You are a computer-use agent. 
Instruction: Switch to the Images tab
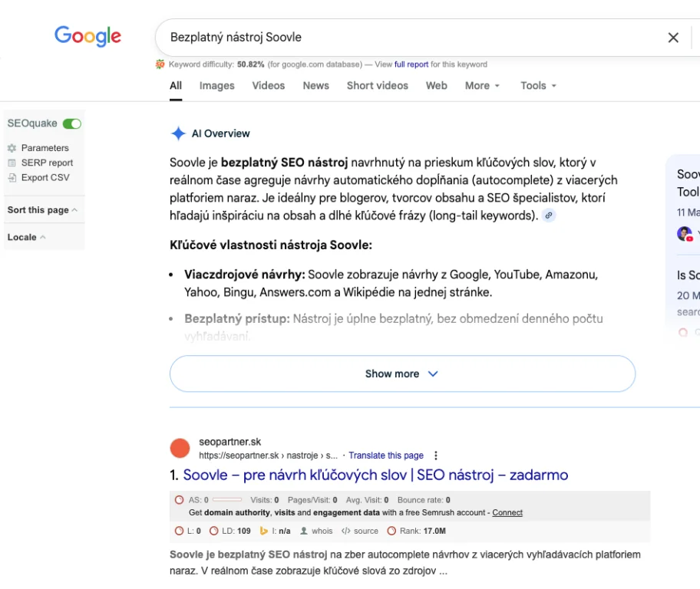tap(216, 86)
